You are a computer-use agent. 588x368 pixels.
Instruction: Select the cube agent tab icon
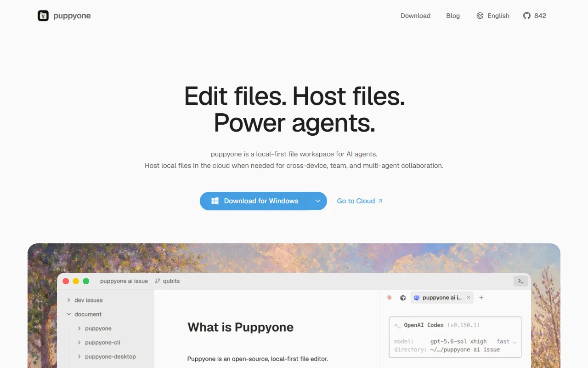click(x=403, y=298)
